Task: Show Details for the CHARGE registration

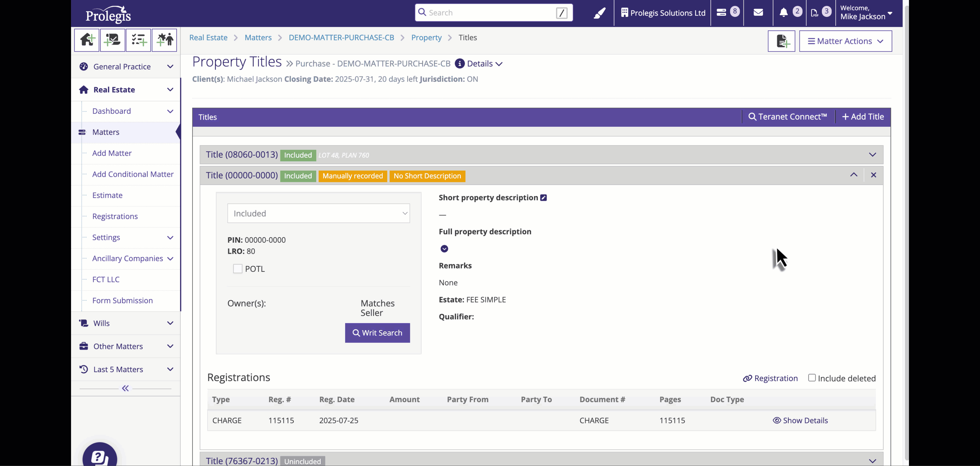Action: click(x=800, y=420)
